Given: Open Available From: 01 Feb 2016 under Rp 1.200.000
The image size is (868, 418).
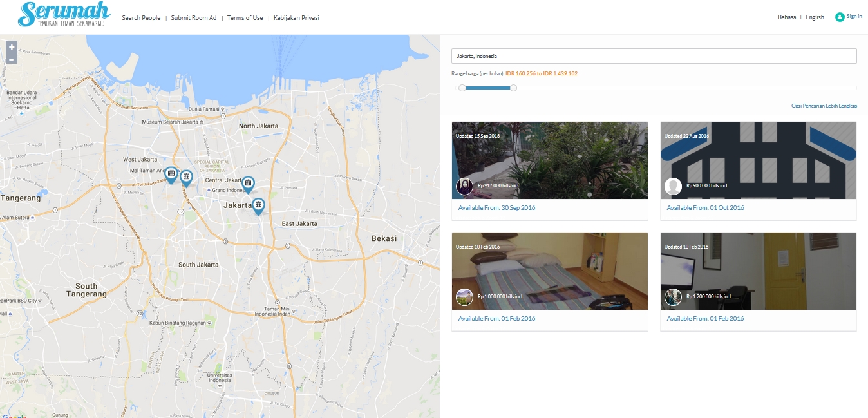Looking at the screenshot, I should tap(705, 319).
